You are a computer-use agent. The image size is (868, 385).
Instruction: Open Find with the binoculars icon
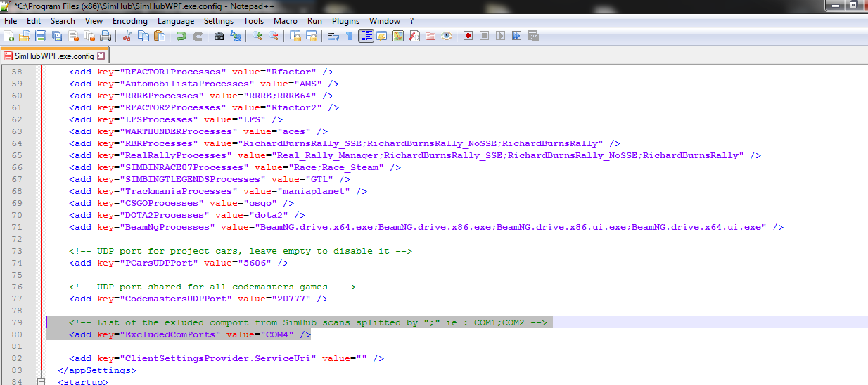pyautogui.click(x=219, y=36)
